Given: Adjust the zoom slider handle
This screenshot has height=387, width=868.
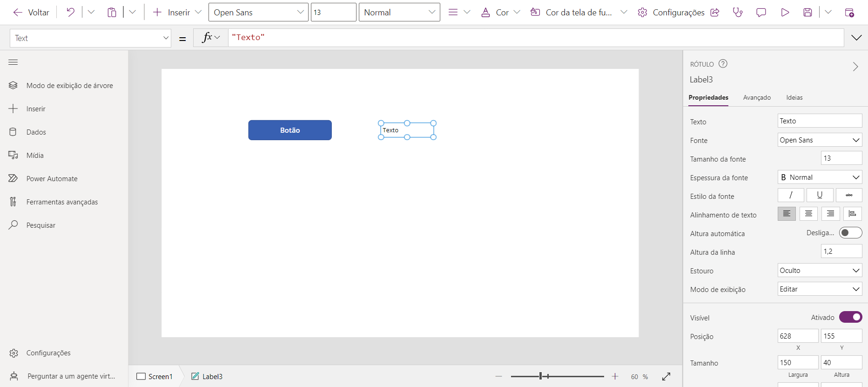Looking at the screenshot, I should click(540, 376).
